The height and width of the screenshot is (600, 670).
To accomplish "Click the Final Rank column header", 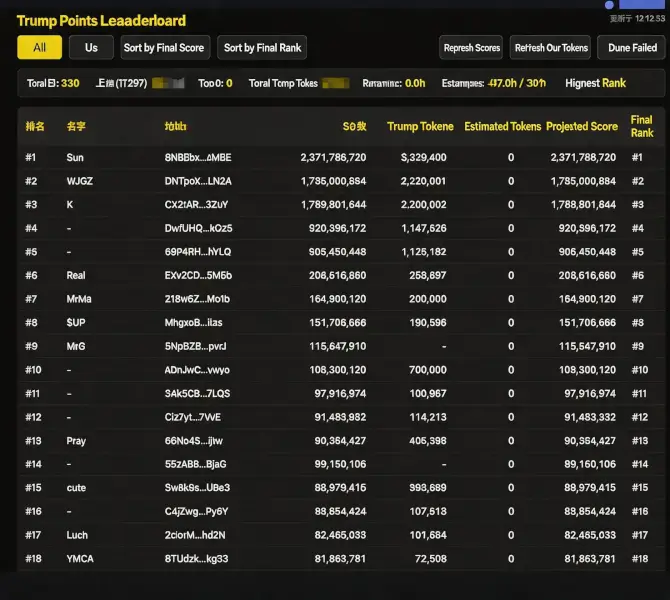I will click(641, 127).
